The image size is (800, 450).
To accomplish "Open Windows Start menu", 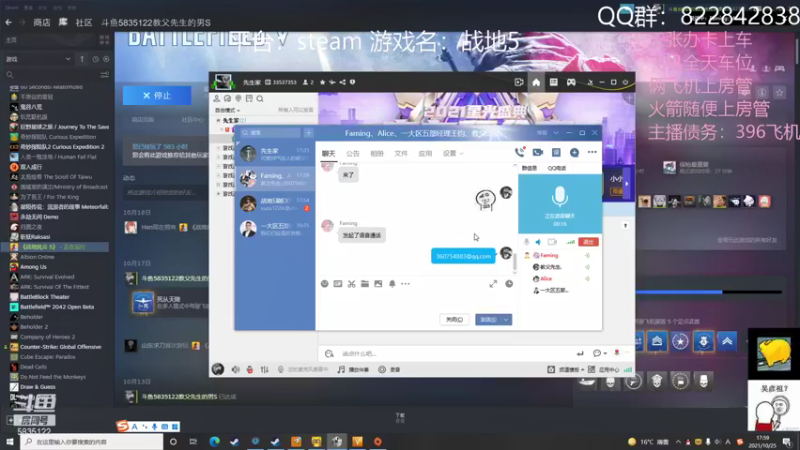I will (10, 441).
